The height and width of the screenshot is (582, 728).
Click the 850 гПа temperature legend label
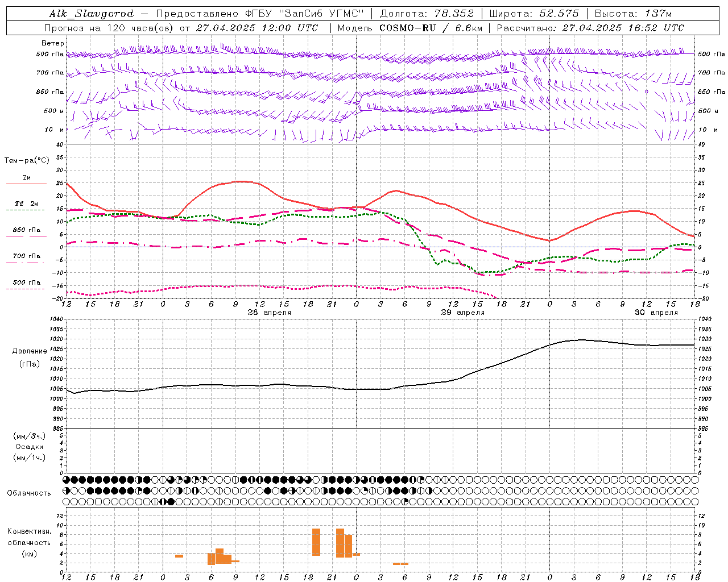click(x=26, y=230)
